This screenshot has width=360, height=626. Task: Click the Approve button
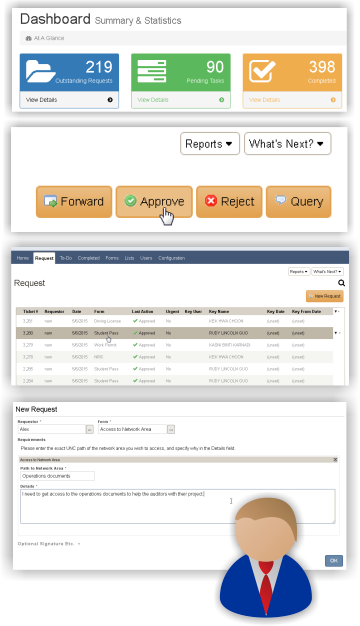click(154, 202)
